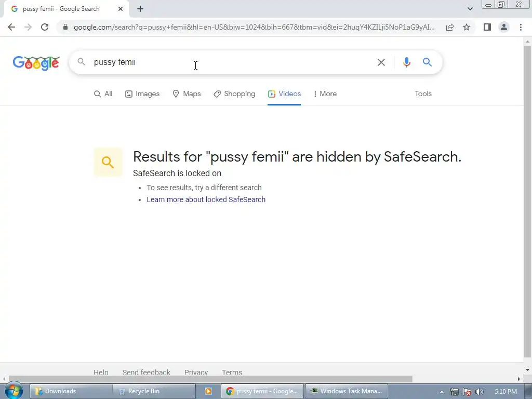532x399 pixels.
Task: Open the Terms footer link
Action: click(x=232, y=372)
